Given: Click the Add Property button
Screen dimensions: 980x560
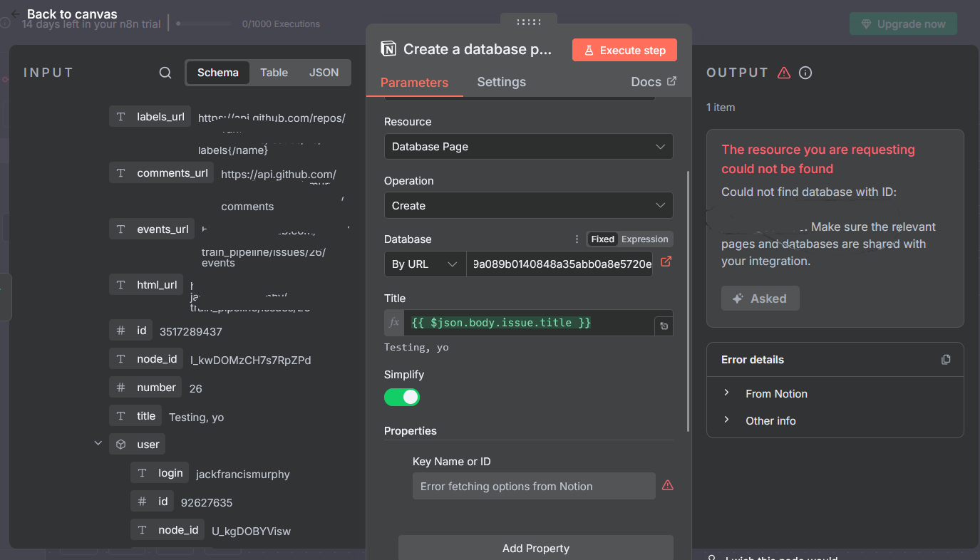Looking at the screenshot, I should click(x=535, y=548).
